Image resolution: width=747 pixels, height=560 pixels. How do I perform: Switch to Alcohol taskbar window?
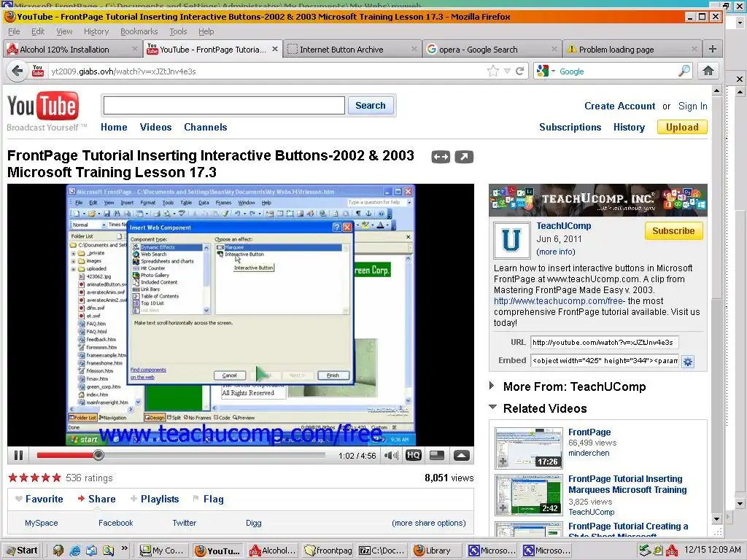(274, 551)
